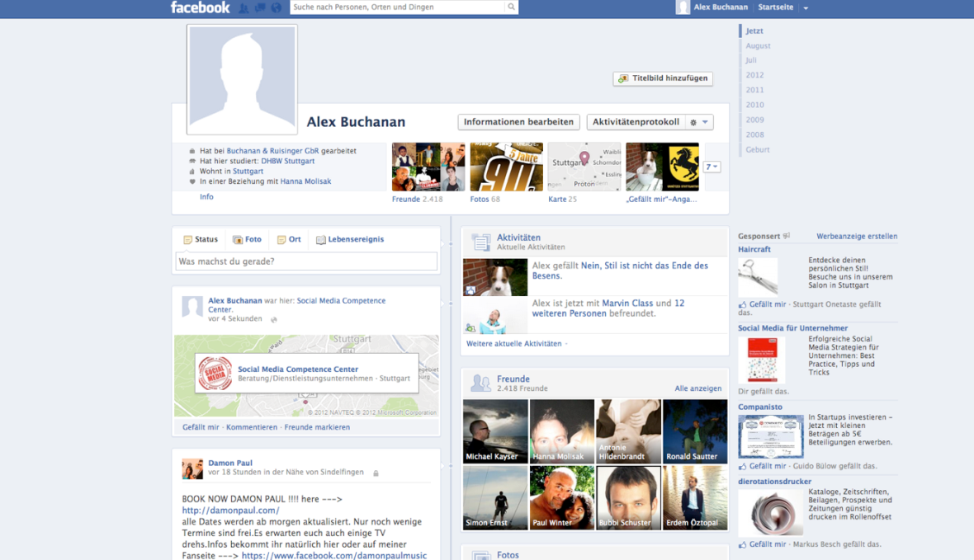This screenshot has height=560, width=974.
Task: Click lock privacy icon on Damon Paul post
Action: (x=376, y=473)
